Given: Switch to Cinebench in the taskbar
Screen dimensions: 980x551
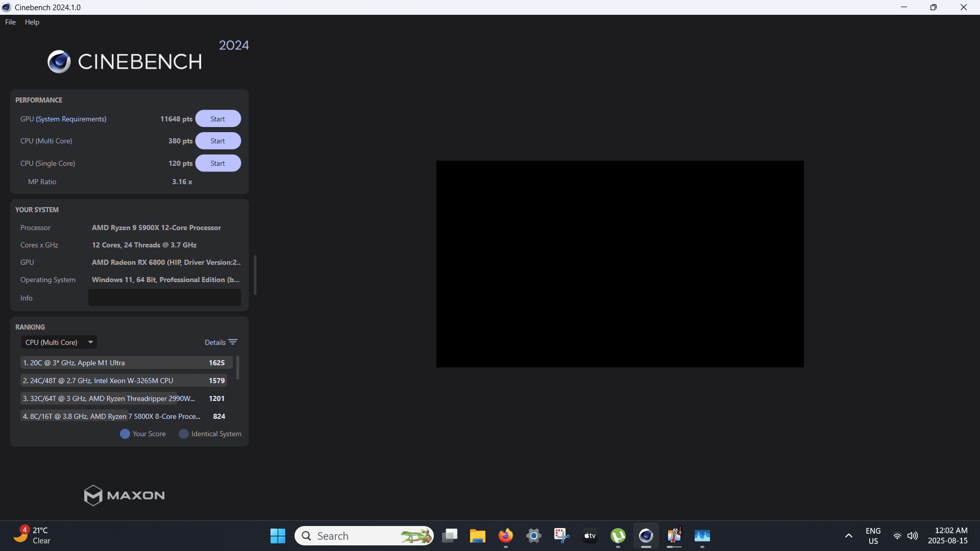Looking at the screenshot, I should coord(646,536).
